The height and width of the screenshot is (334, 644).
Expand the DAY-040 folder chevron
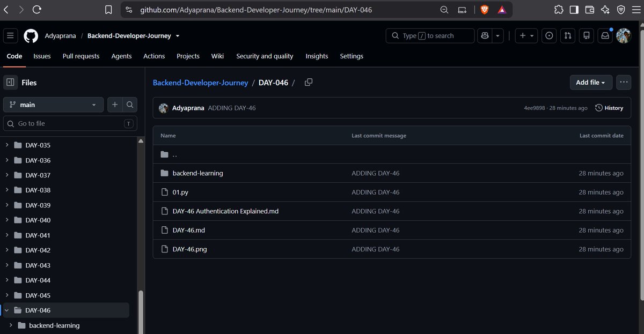click(7, 220)
